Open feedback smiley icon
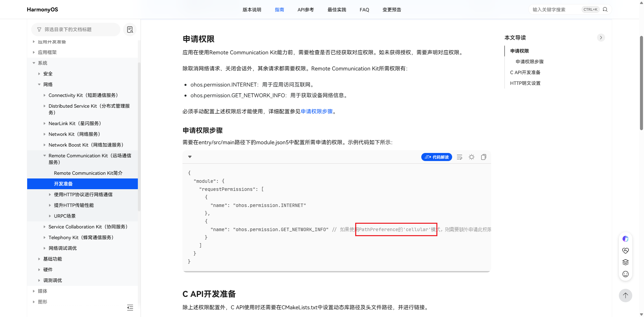This screenshot has height=317, width=644. [626, 274]
